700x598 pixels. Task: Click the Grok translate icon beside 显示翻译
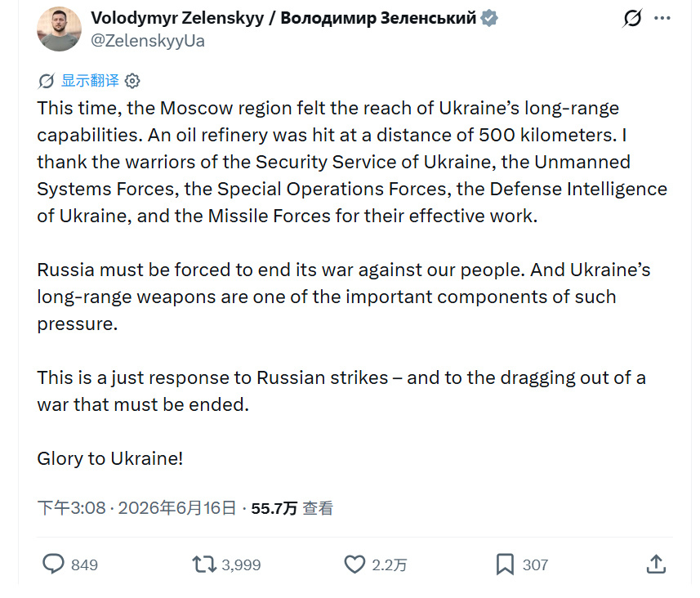tap(47, 81)
